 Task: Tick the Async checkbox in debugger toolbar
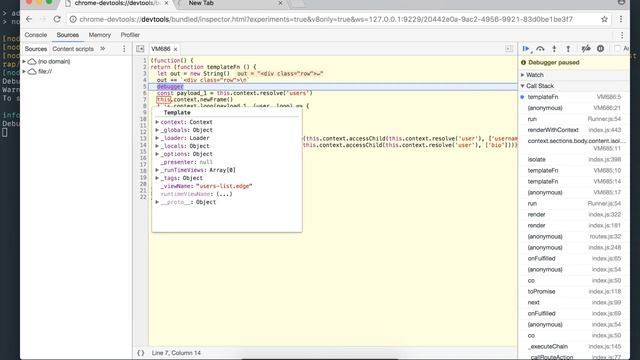pos(617,49)
